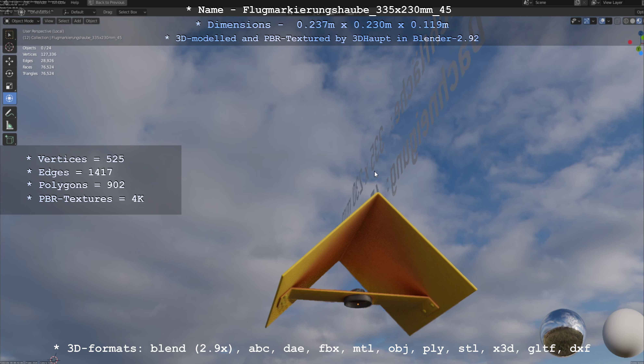Open the Default orientation dropdown

pos(79,12)
